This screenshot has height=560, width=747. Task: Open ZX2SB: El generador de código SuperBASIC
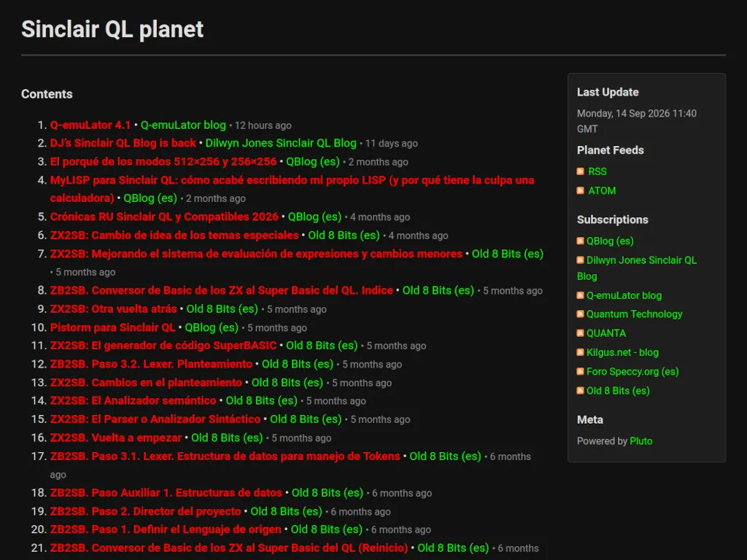click(163, 346)
